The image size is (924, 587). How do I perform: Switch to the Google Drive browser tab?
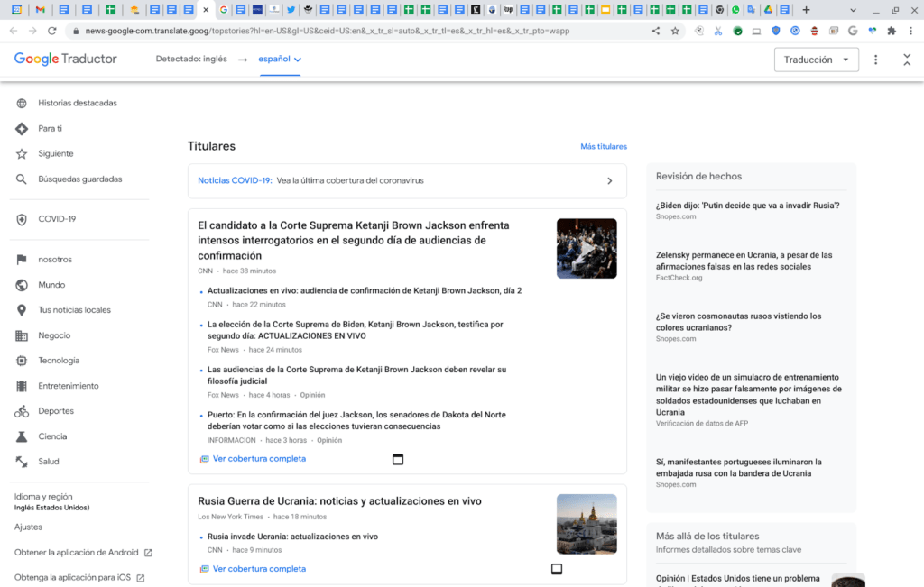coord(769,10)
